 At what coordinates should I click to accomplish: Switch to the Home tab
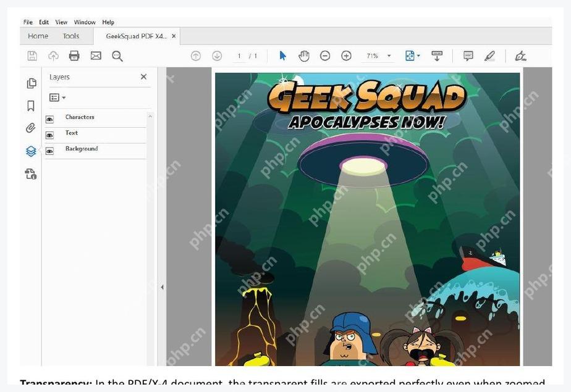point(38,36)
